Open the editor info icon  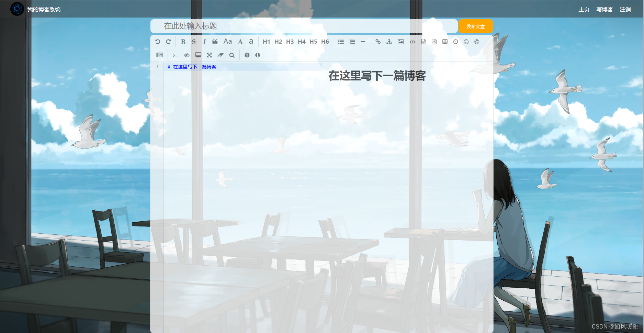point(258,55)
